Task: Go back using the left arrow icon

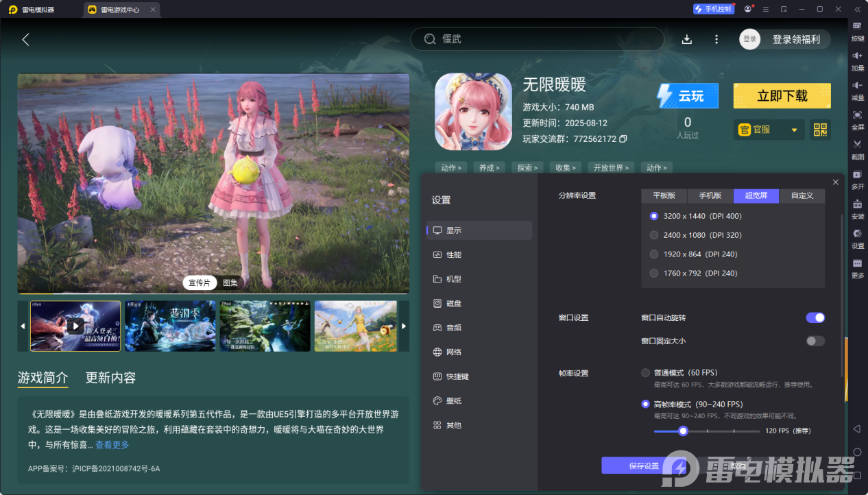Action: 25,40
